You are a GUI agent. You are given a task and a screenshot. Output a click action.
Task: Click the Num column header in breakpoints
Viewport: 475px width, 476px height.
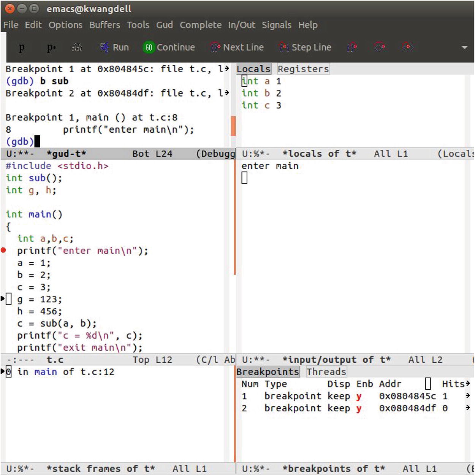coord(250,384)
